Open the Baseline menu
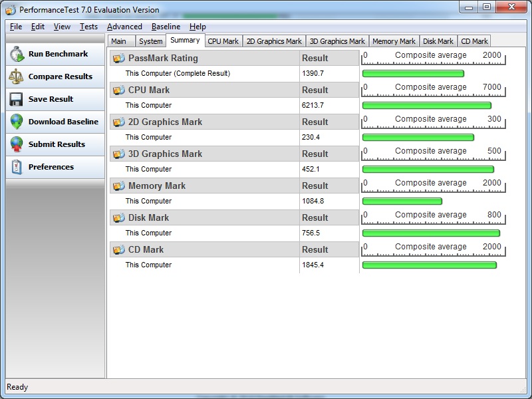Screen dimensions: 532x399 click(166, 27)
